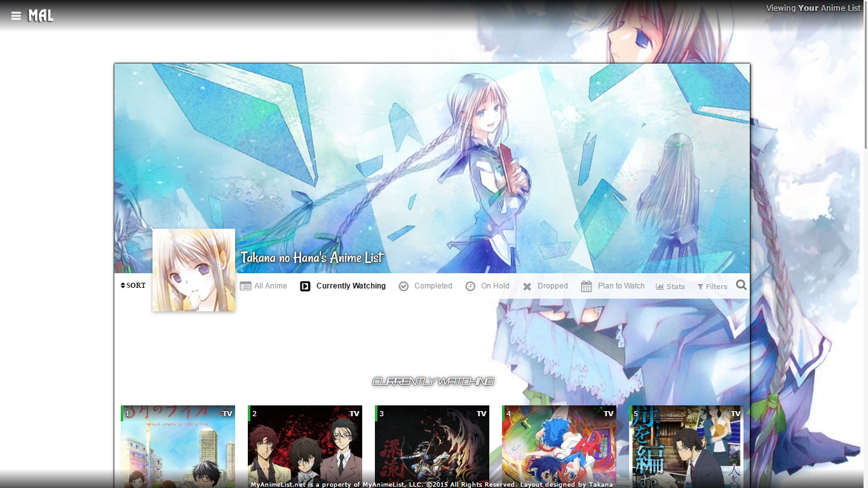
Task: Click the All Anime list icon
Action: 245,286
